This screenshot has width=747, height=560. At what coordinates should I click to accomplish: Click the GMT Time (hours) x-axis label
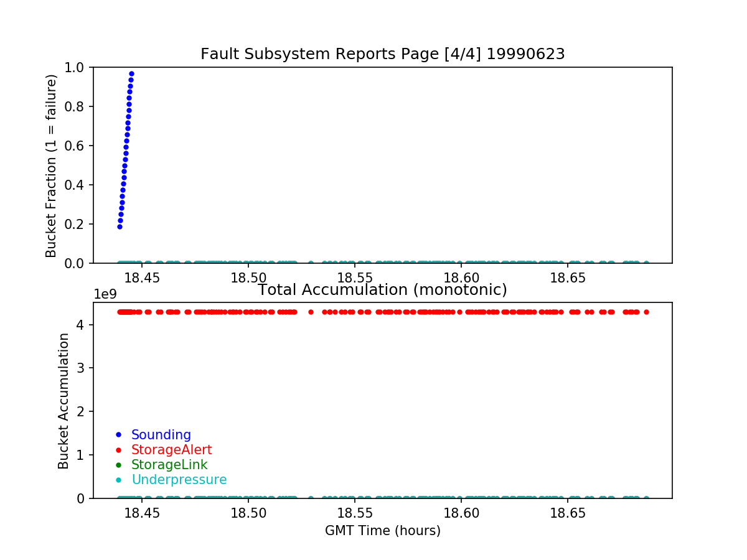click(382, 531)
